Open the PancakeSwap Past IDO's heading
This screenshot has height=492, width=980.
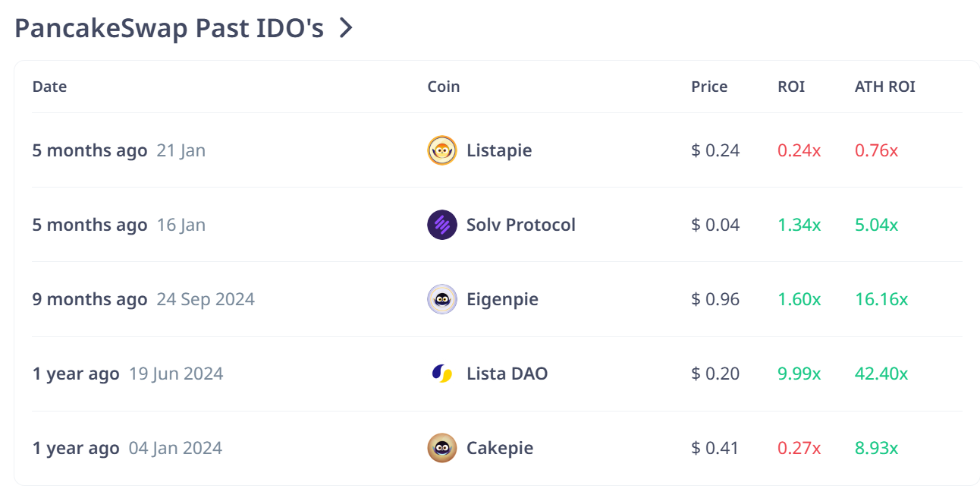pos(169,29)
